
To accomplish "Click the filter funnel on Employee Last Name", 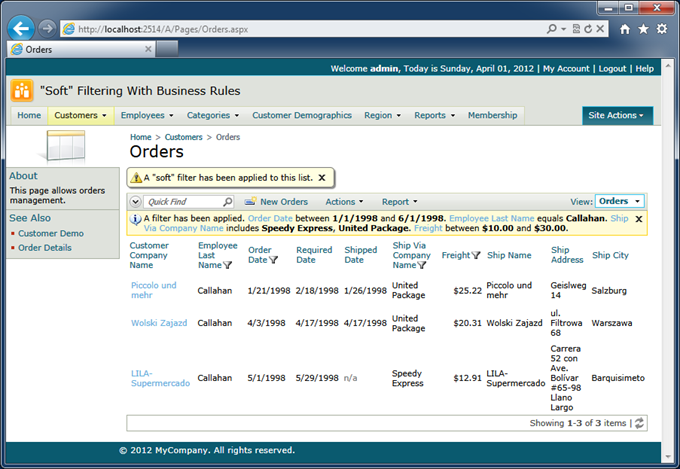I will (x=227, y=265).
